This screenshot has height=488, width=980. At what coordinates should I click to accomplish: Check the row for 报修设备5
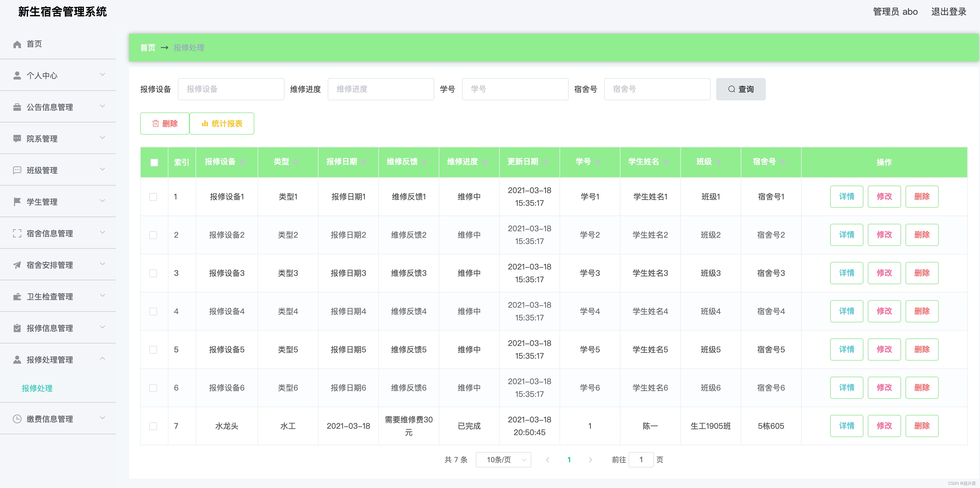[153, 350]
